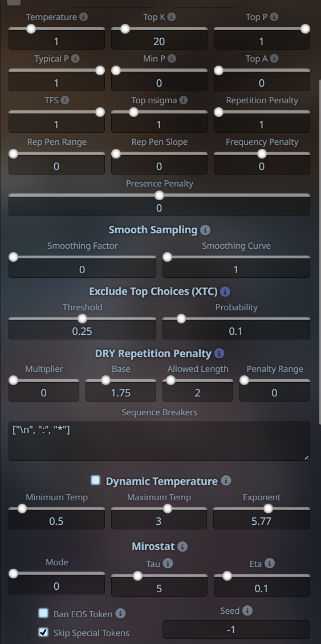
Task: Open the XTC info icon
Action: [x=225, y=291]
